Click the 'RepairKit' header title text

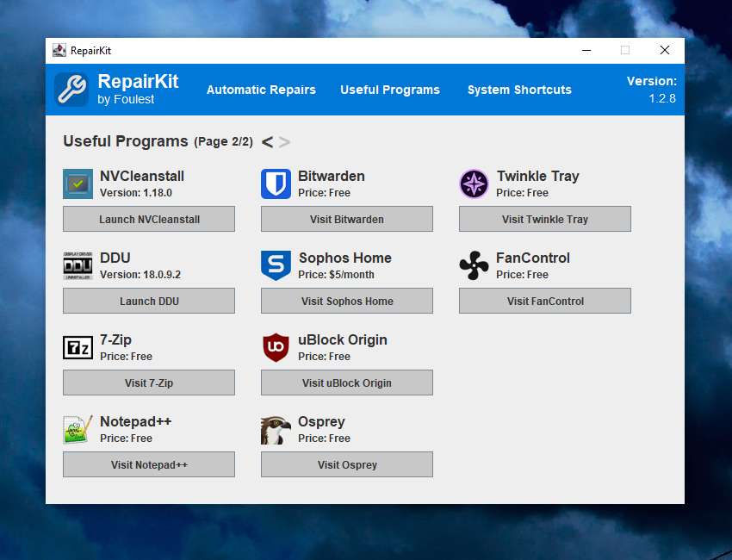point(138,81)
